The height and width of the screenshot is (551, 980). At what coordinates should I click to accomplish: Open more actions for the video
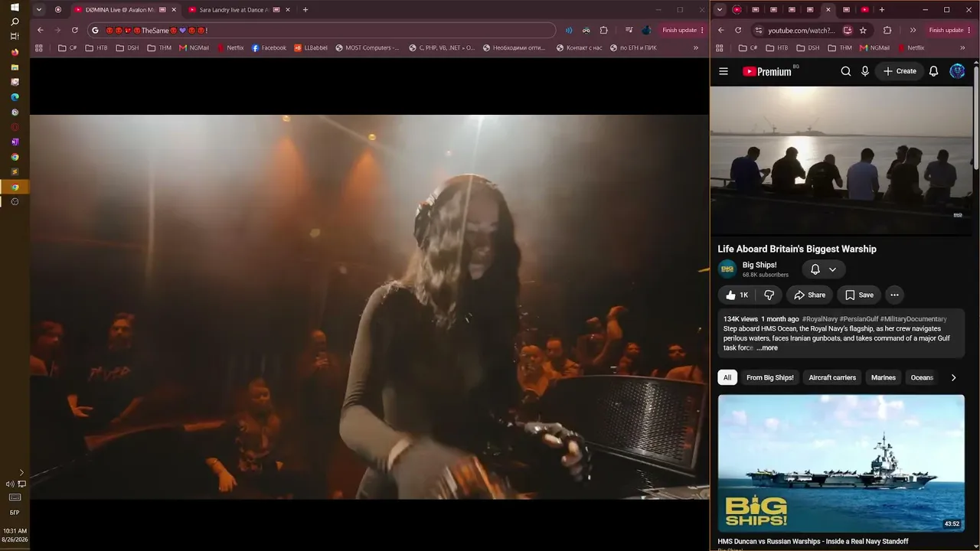point(894,295)
